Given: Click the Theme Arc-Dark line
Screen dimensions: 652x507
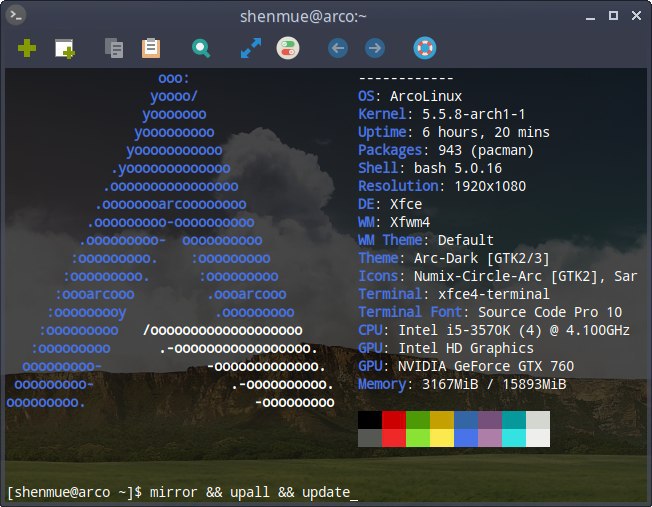Looking at the screenshot, I should [454, 258].
